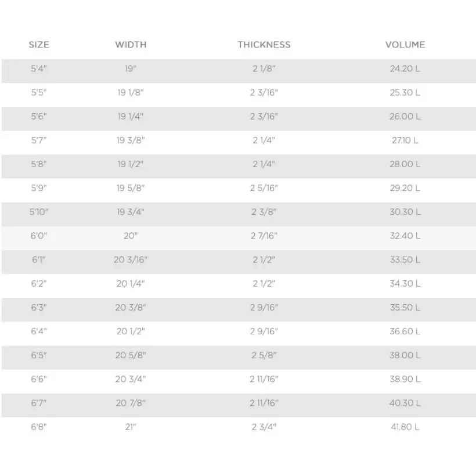Click the 41.80 L volume value
This screenshot has width=476, height=476.
pyautogui.click(x=405, y=427)
